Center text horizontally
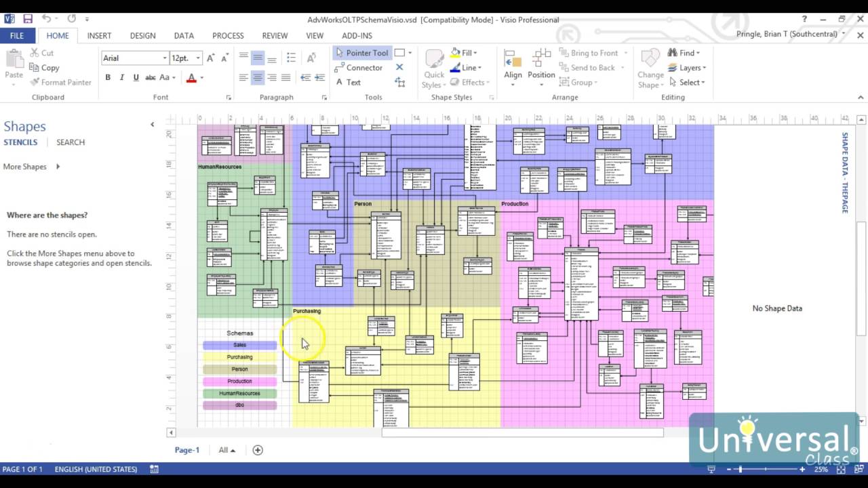This screenshot has height=488, width=868. pos(258,78)
